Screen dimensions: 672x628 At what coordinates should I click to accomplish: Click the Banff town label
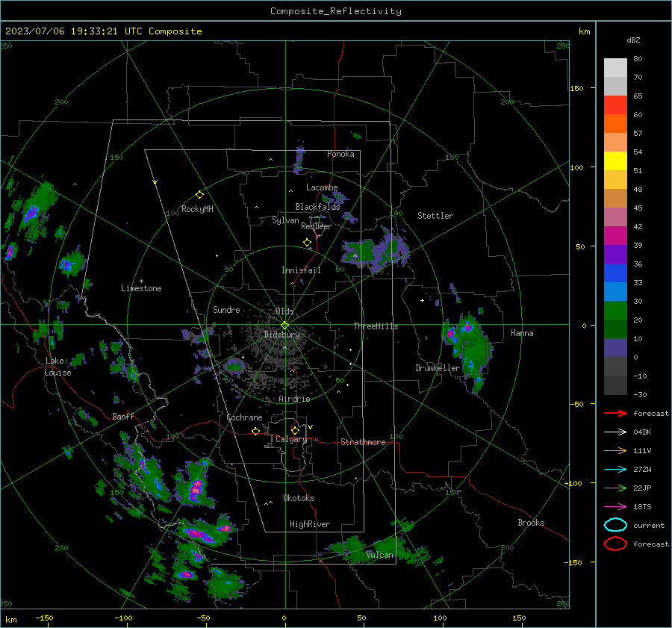pos(123,417)
